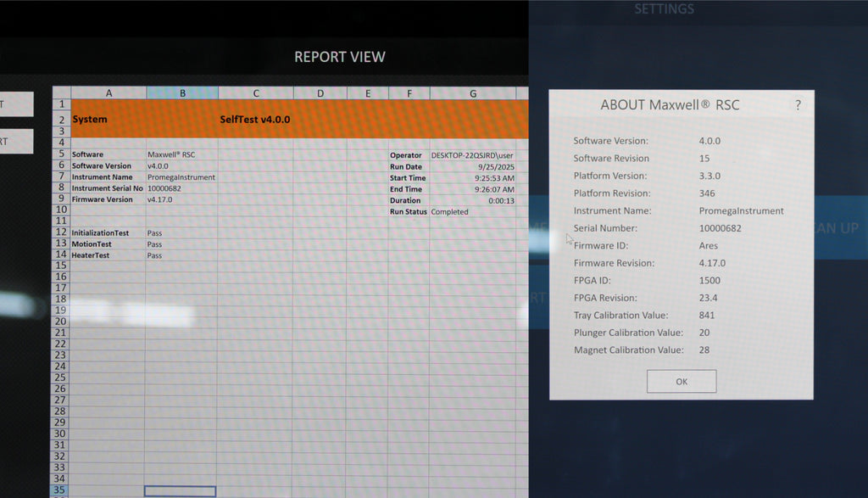Click the HeaterTest label cell

(x=108, y=255)
